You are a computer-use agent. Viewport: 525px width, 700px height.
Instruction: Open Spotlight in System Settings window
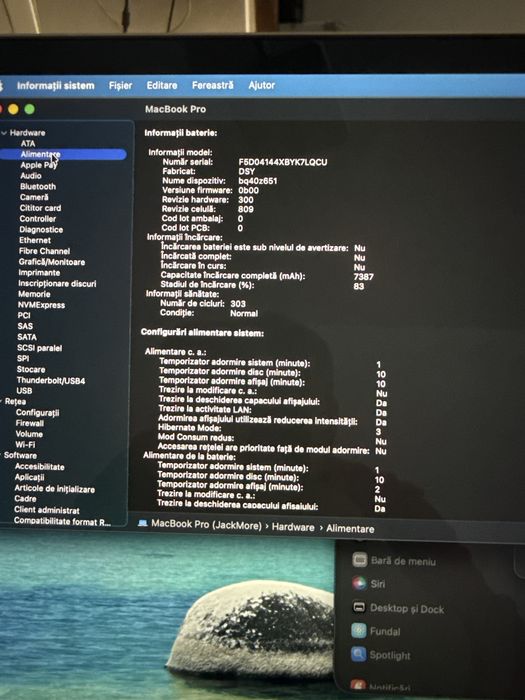[x=381, y=655]
